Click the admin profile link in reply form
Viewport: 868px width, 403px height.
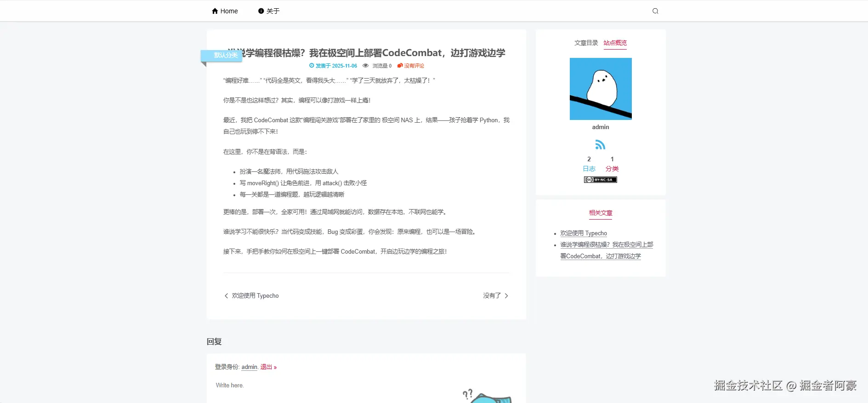click(x=249, y=367)
